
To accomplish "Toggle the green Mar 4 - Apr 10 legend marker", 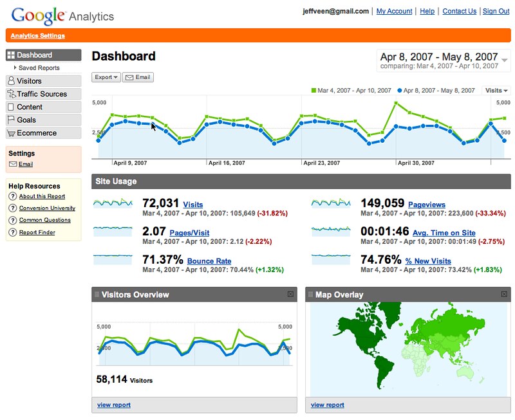I will [314, 91].
